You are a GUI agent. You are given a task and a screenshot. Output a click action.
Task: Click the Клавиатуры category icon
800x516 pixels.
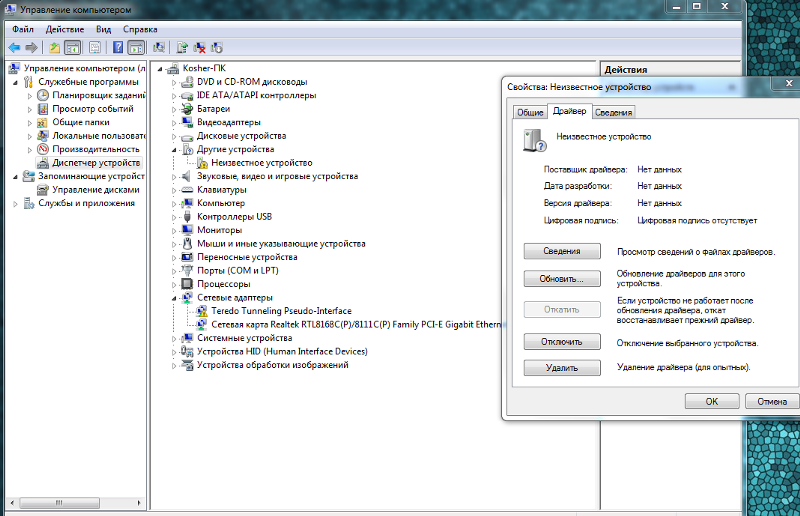point(187,190)
